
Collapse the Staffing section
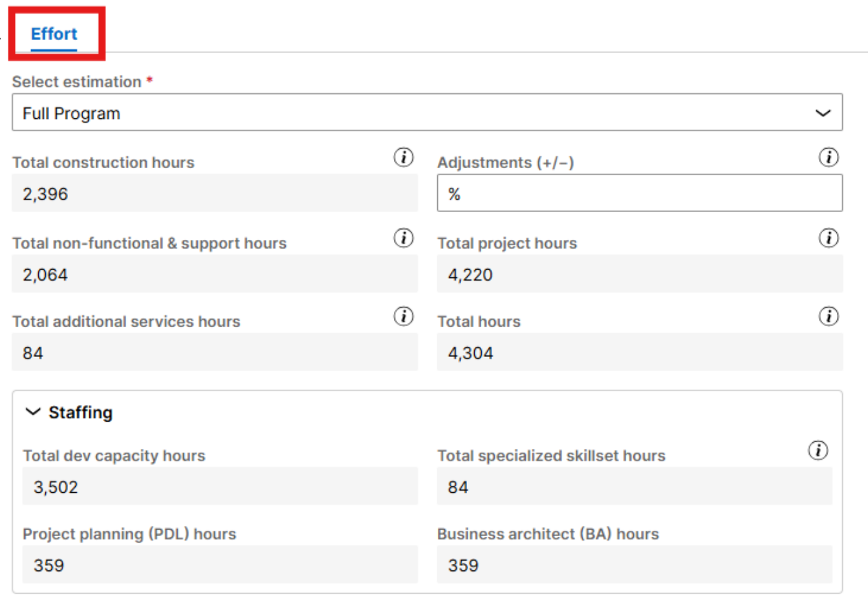(x=32, y=412)
